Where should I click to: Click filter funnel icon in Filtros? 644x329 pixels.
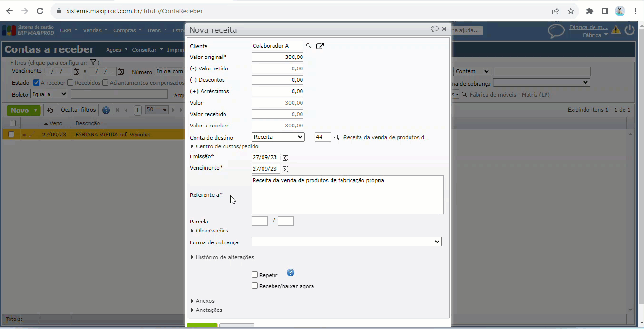[x=93, y=62]
